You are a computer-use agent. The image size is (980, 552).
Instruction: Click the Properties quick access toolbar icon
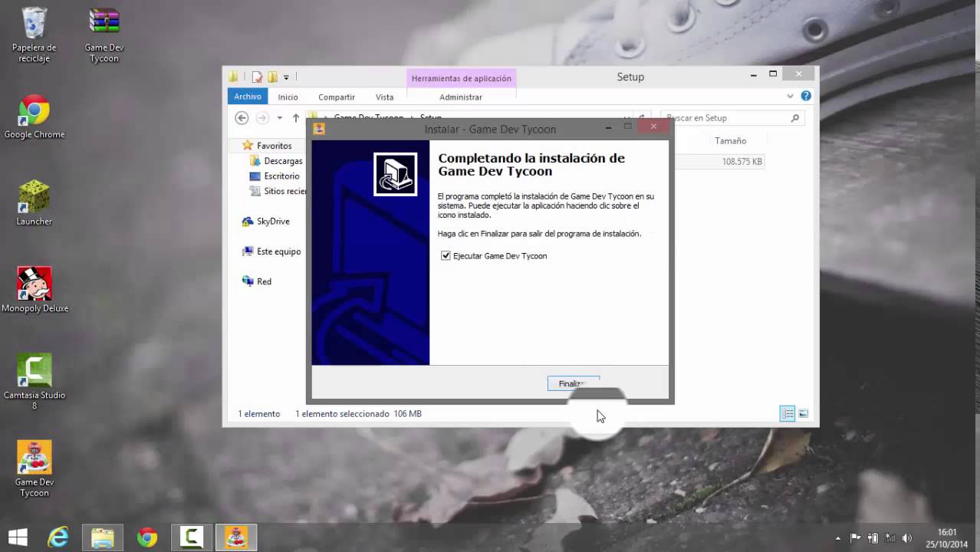click(257, 77)
